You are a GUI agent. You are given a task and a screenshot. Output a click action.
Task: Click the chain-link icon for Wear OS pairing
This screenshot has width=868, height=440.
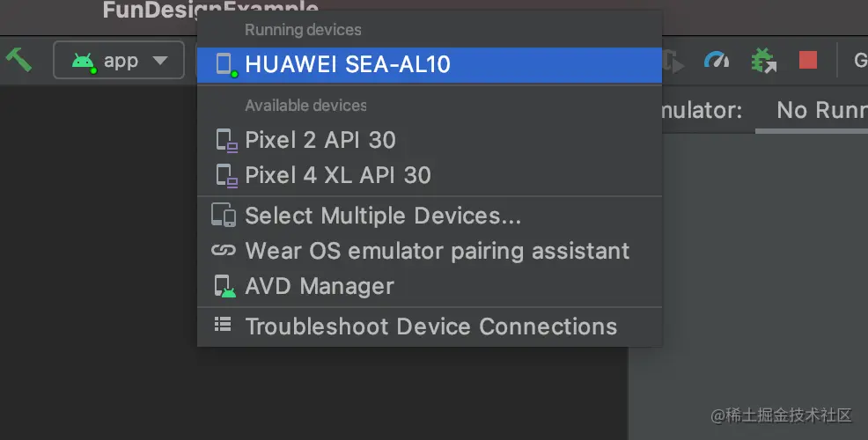224,251
